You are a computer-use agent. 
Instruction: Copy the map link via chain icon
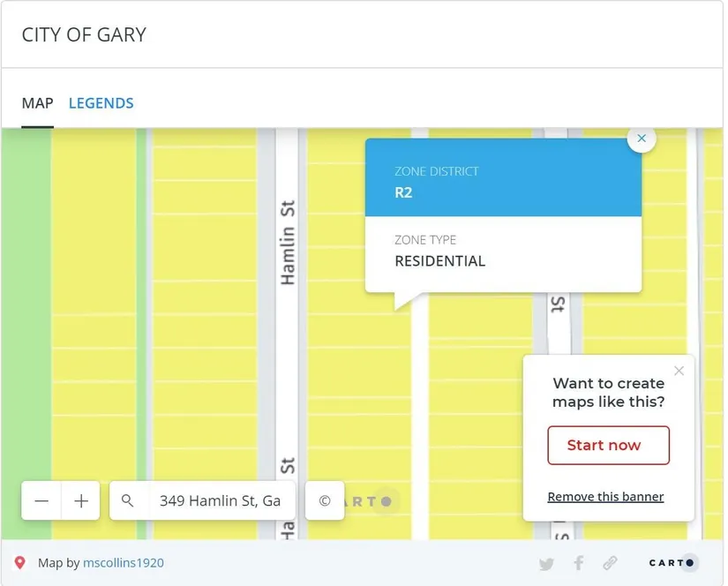click(x=610, y=563)
